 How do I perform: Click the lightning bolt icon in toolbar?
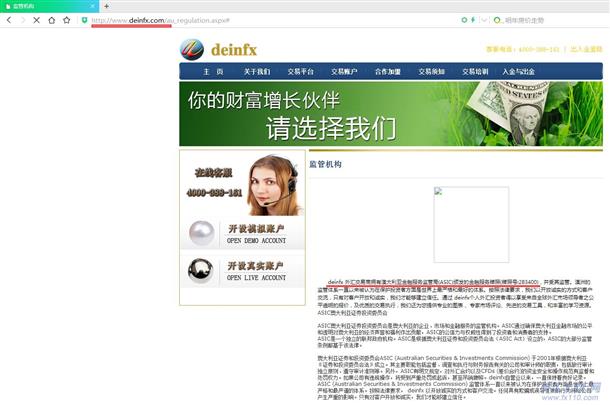[x=473, y=20]
